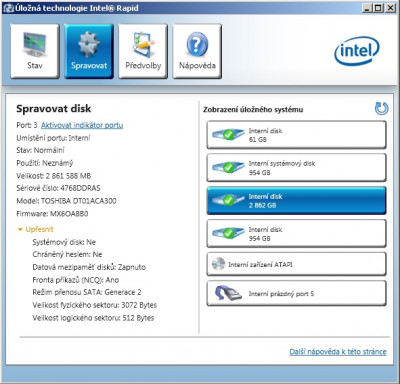The image size is (400, 384).
Task: Click Aktivovat indikátor portu link
Action: (82, 125)
